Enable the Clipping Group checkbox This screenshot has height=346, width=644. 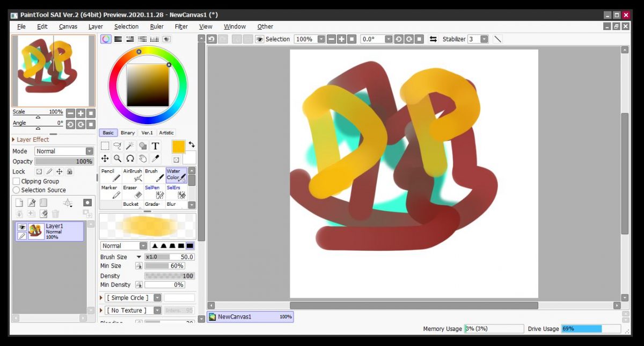16,181
